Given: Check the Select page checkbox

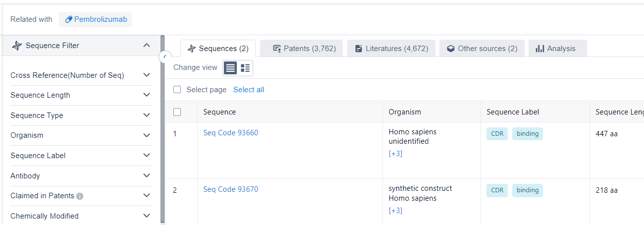Looking at the screenshot, I should click(177, 90).
